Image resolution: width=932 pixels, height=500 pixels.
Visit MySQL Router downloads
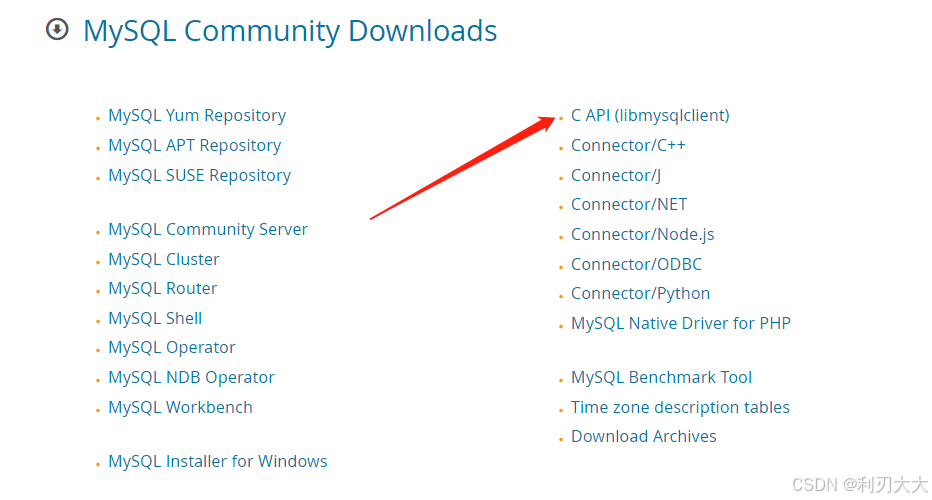click(162, 288)
